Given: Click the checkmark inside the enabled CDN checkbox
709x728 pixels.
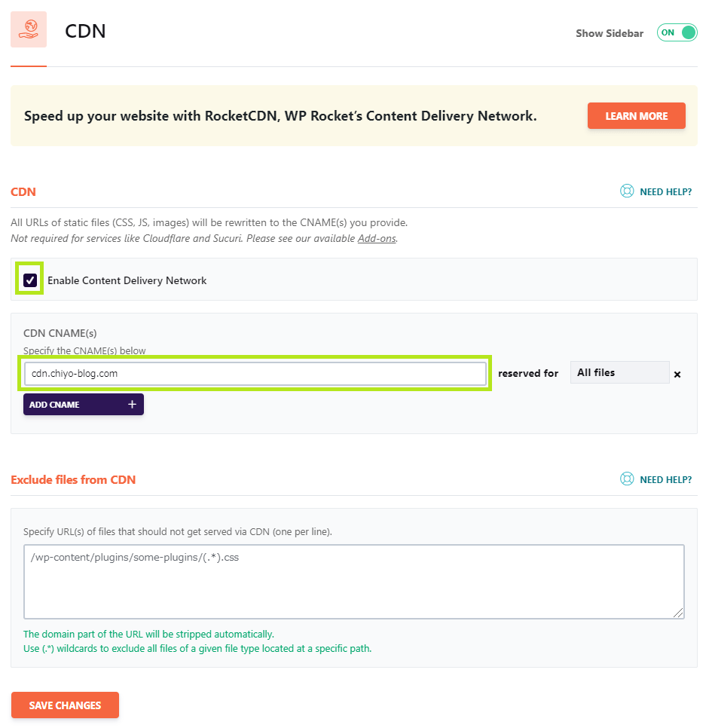Looking at the screenshot, I should (x=29, y=280).
